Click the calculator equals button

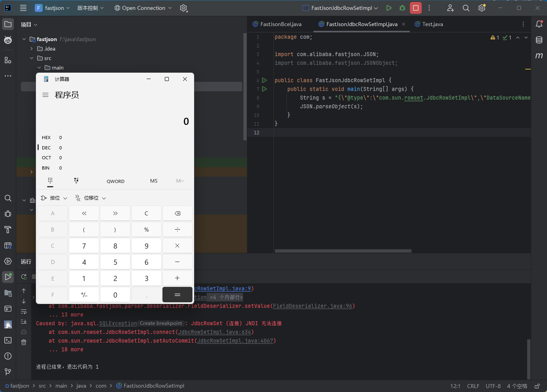[177, 295]
